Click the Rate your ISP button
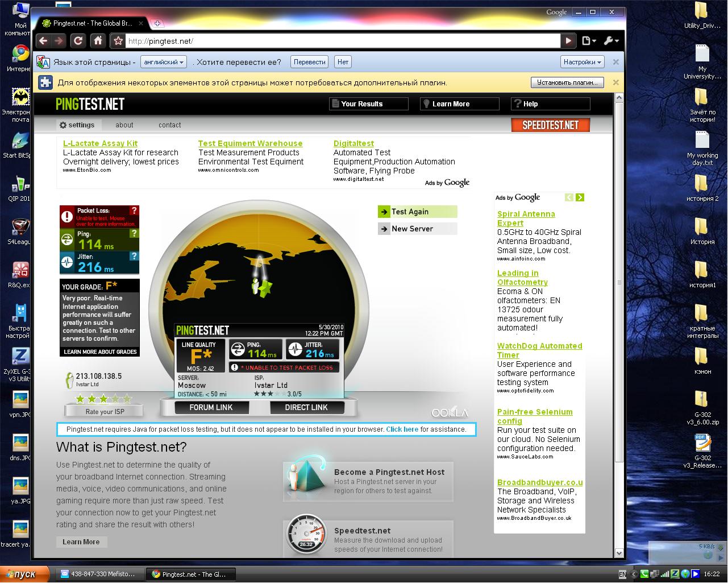 pos(105,411)
